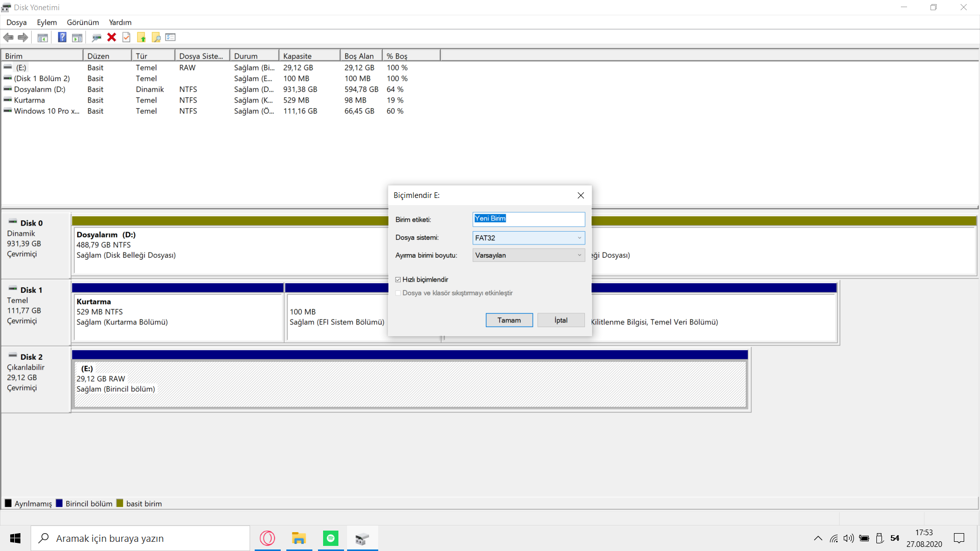The image size is (980, 551).
Task: Click the page with checkmark properties icon
Action: point(127,37)
